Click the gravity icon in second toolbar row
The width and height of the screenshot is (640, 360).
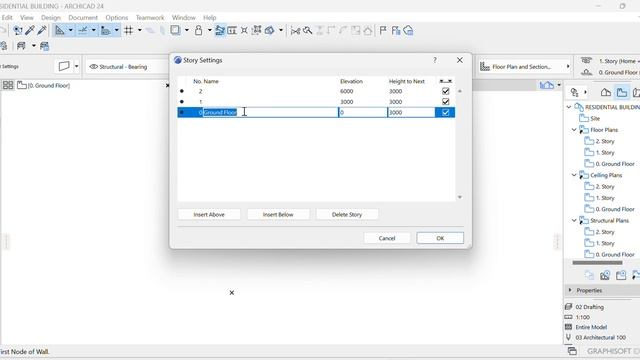coord(21,46)
